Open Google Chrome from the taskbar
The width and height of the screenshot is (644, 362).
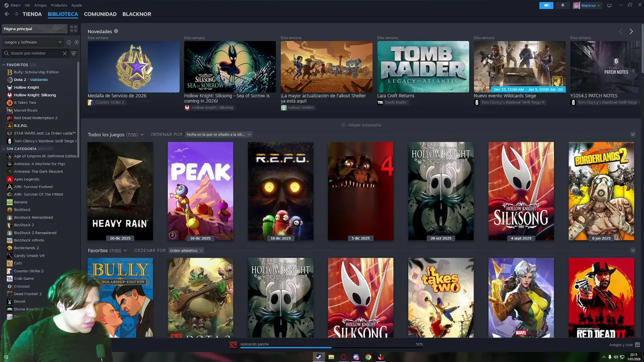tap(368, 357)
